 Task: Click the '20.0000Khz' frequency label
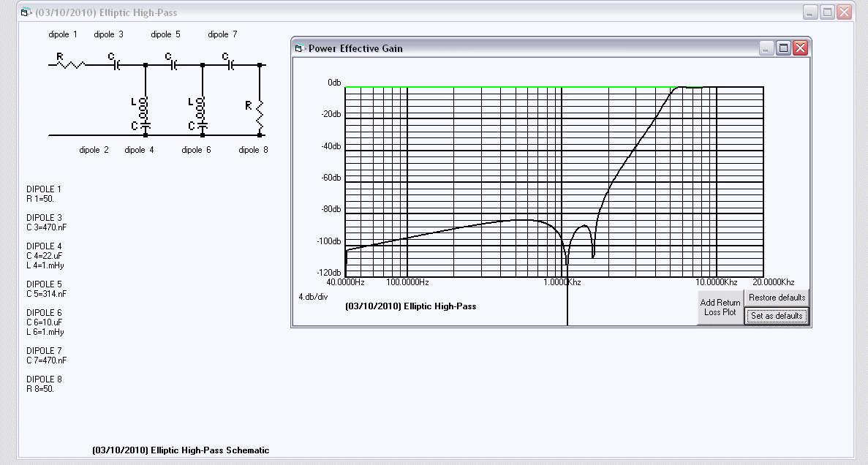(774, 282)
